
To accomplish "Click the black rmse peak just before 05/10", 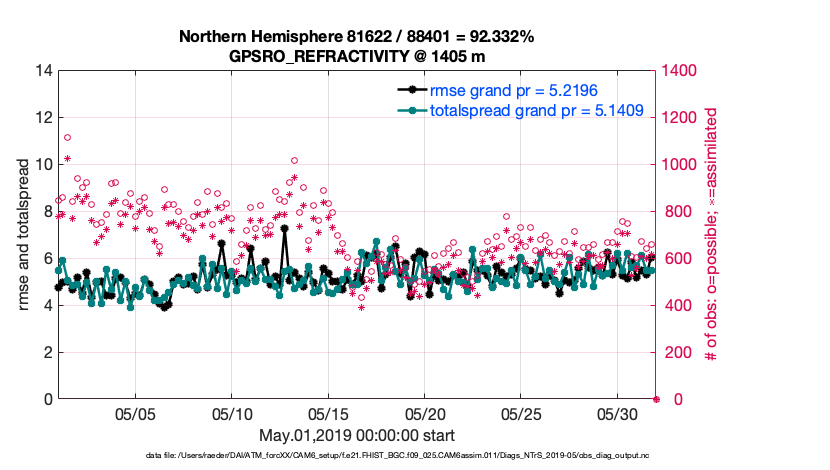I will (220, 243).
